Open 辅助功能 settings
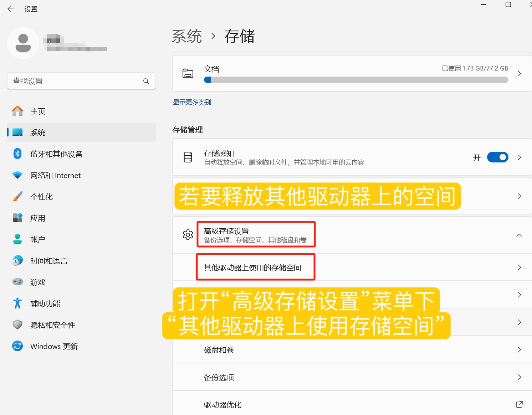This screenshot has width=532, height=415. coord(81,304)
